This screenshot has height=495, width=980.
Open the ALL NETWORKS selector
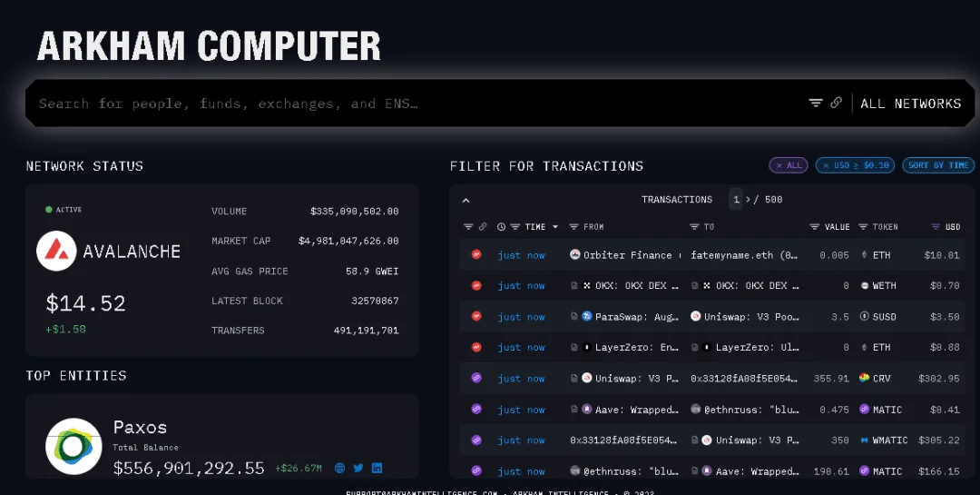tap(911, 104)
